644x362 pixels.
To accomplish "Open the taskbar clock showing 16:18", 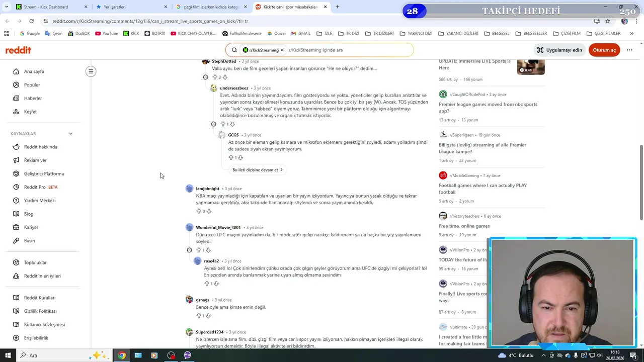I will pos(615,355).
